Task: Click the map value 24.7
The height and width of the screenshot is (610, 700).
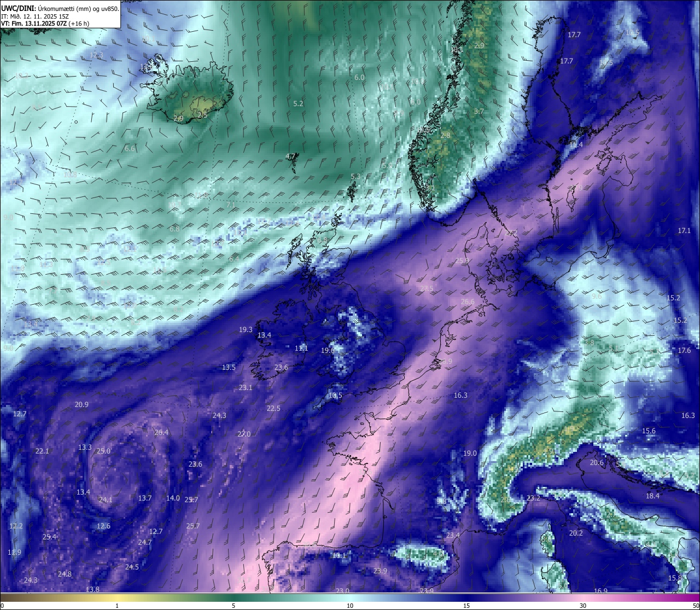Action: pyautogui.click(x=144, y=543)
